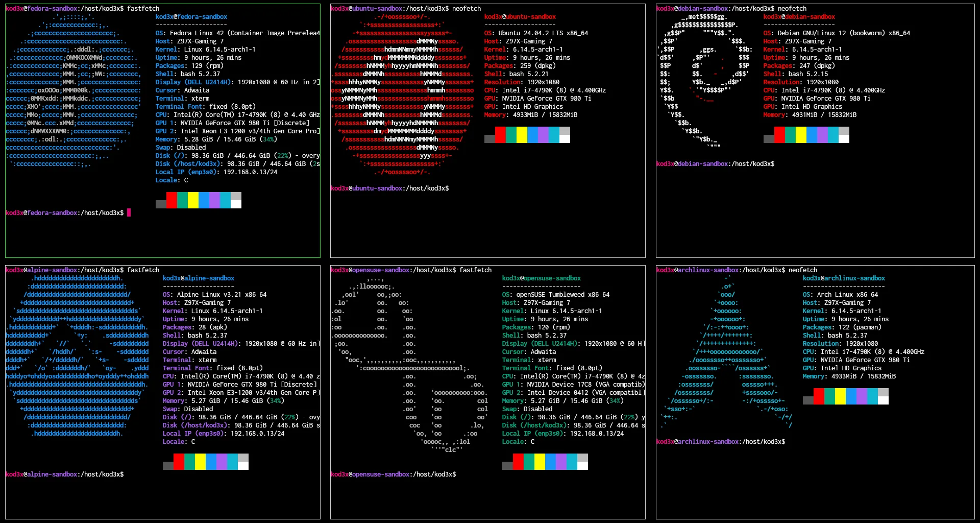Click 'fastfetch' command in fedora terminal
Viewport: 980px width, 523px height.
[x=143, y=9]
